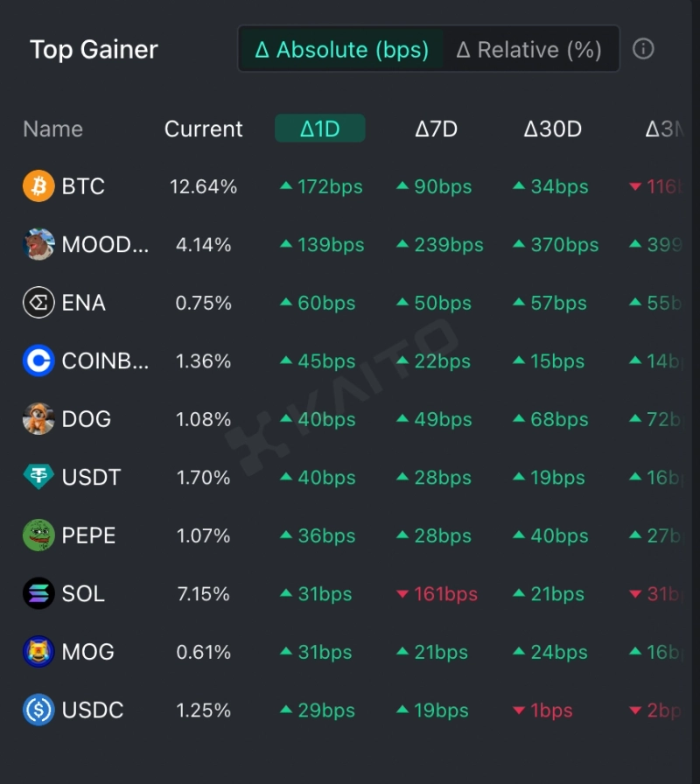This screenshot has width=700, height=784.
Task: Click the Bitcoin coin icon
Action: coord(38,186)
